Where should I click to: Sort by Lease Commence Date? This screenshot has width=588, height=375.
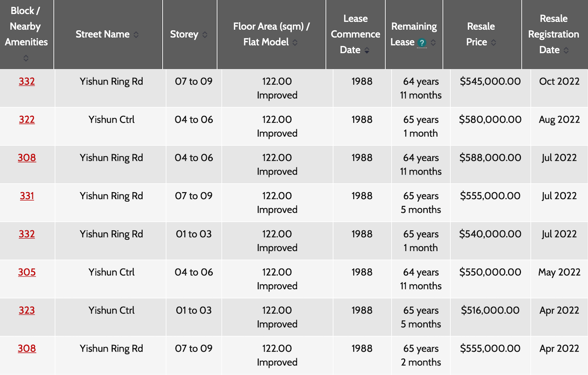click(x=367, y=50)
